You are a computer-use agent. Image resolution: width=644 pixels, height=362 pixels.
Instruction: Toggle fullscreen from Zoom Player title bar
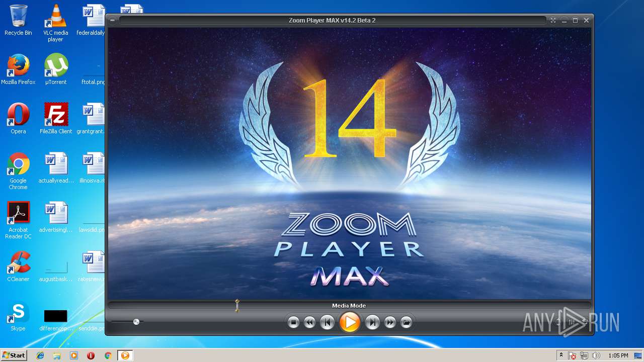pyautogui.click(x=553, y=21)
